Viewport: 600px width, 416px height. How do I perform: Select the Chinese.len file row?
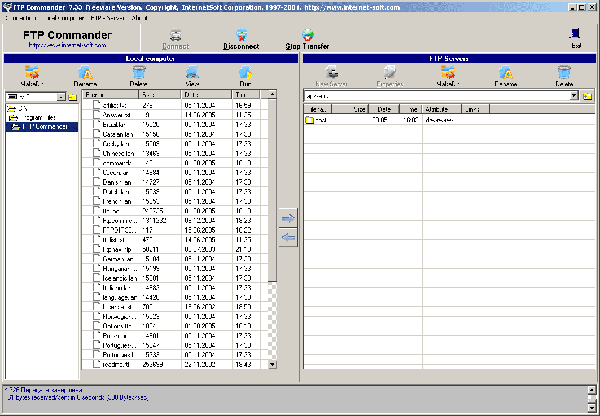(175, 153)
